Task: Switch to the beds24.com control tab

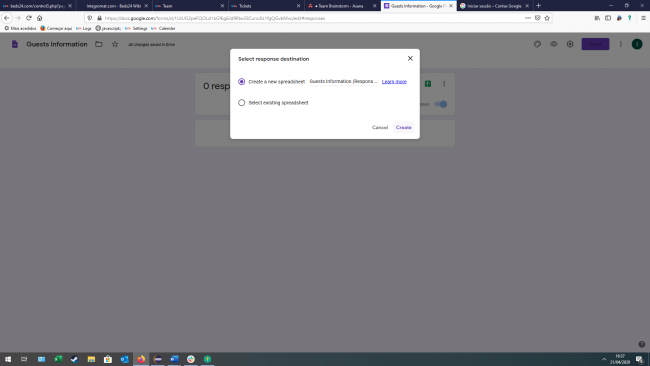Action: pos(37,6)
